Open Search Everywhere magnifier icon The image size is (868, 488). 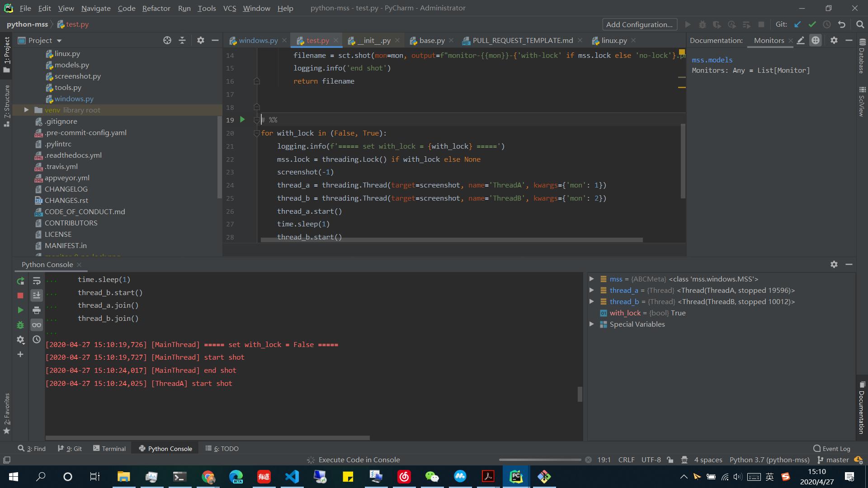(x=860, y=24)
